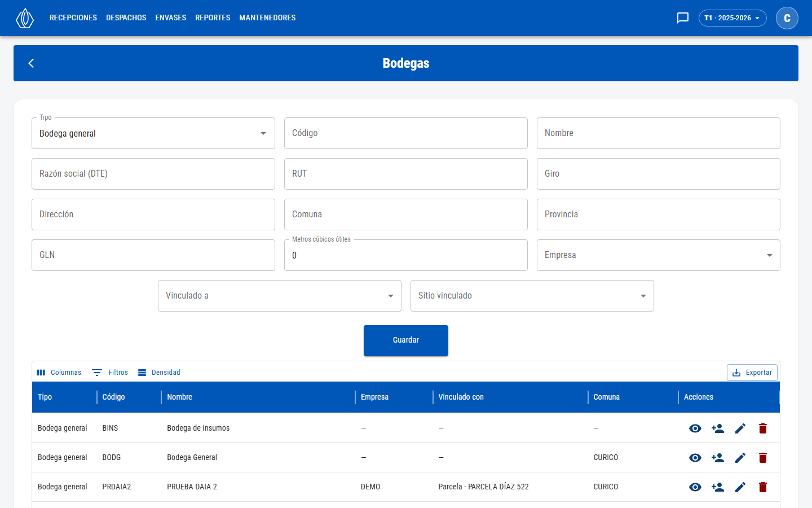Edit the BINS warehouse with pencil icon

[740, 428]
